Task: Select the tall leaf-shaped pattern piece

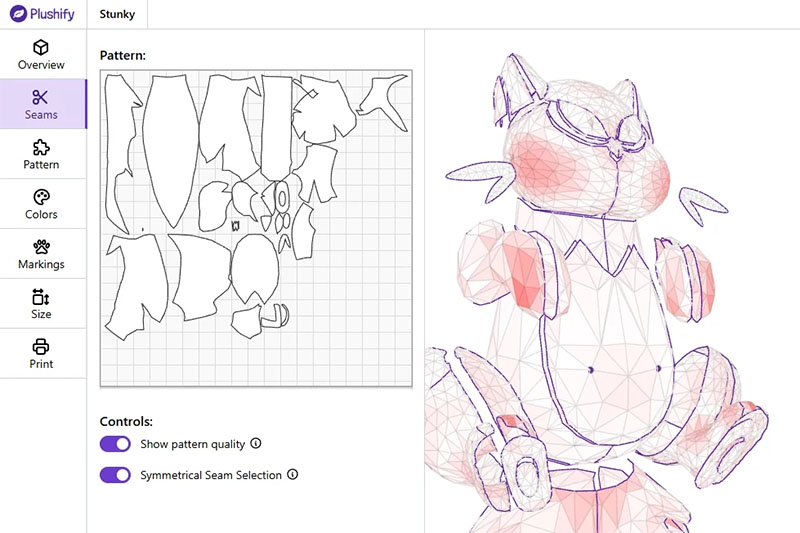Action: [x=170, y=150]
